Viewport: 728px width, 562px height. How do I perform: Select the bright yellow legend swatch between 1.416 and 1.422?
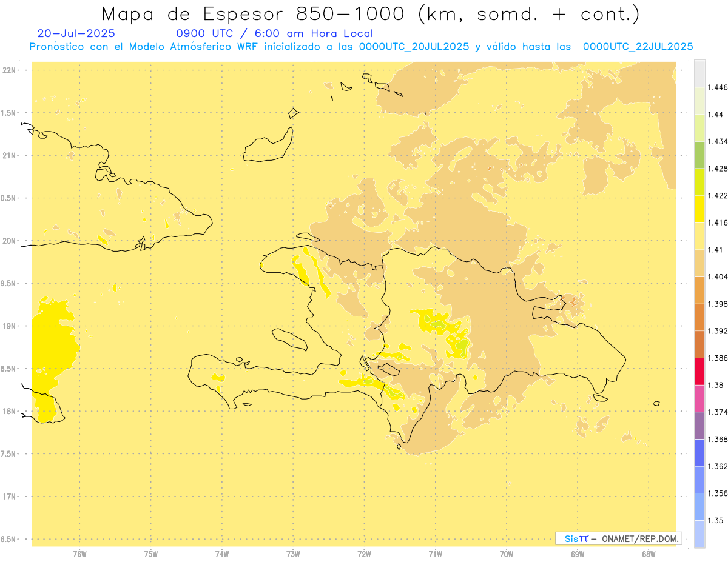(x=699, y=209)
